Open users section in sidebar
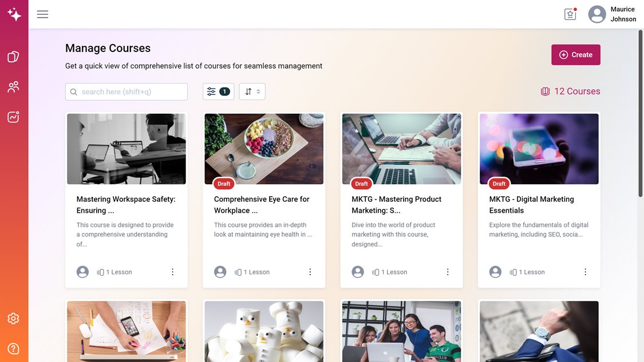Image resolution: width=644 pixels, height=362 pixels. coord(13,86)
